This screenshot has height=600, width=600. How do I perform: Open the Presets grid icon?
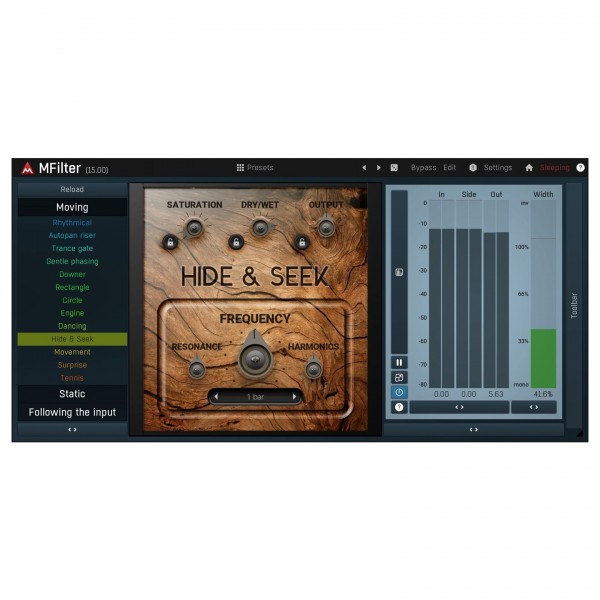click(240, 168)
